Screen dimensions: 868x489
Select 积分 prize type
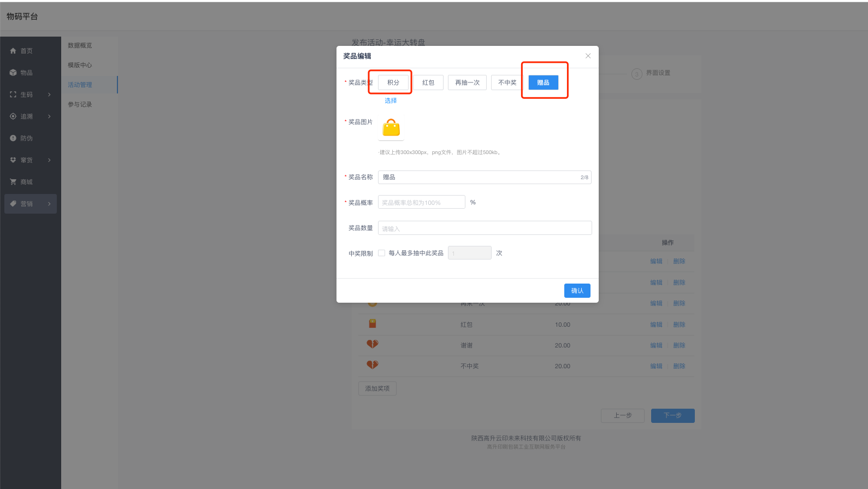click(393, 83)
